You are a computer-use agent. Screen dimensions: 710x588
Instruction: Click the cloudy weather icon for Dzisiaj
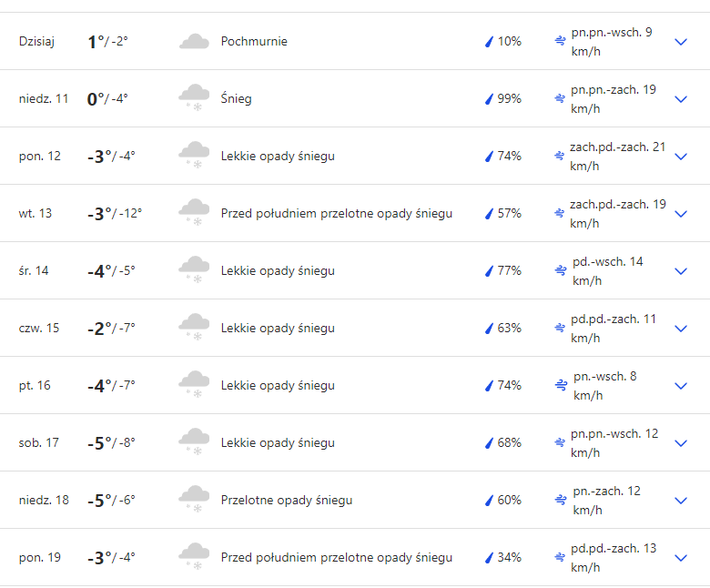[x=194, y=42]
